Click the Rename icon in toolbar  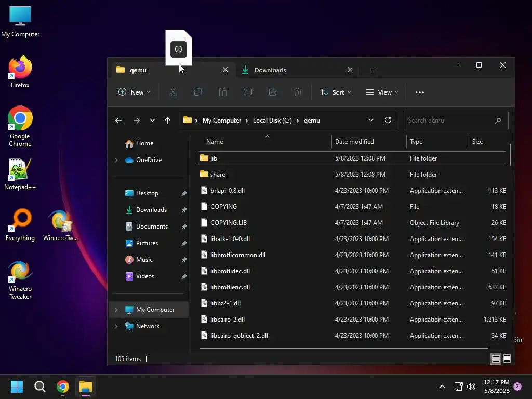(x=248, y=92)
